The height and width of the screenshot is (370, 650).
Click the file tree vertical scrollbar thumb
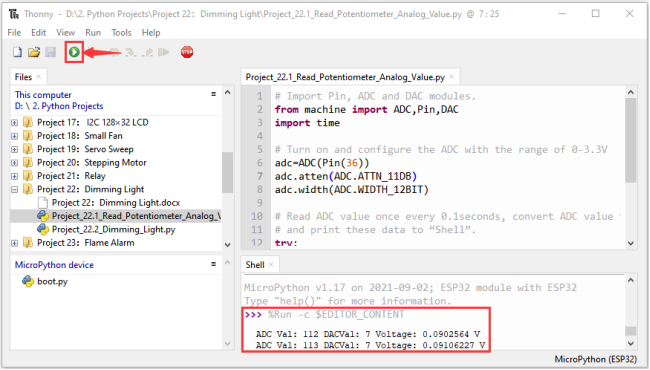click(227, 172)
